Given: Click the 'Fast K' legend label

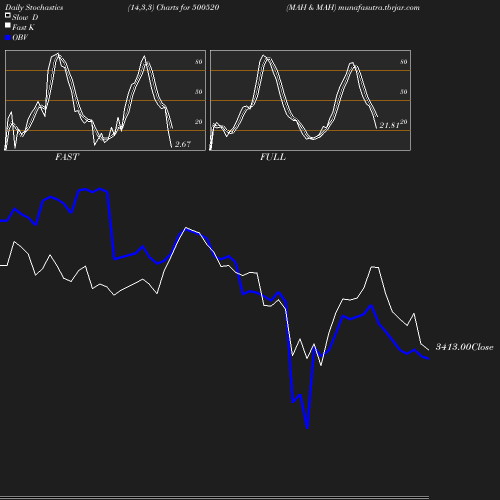Looking at the screenshot, I should [23, 28].
